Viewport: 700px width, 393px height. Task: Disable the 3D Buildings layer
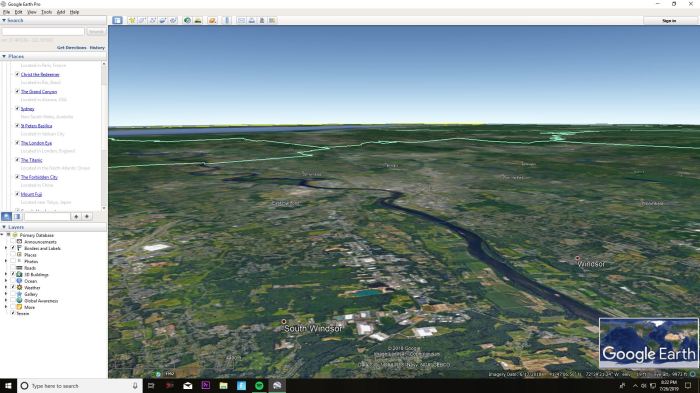point(12,274)
